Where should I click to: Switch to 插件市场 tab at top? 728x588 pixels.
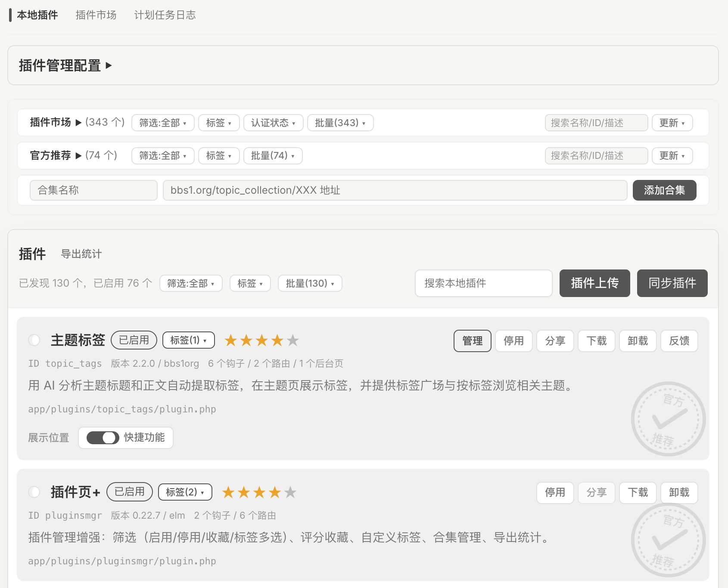tap(96, 15)
